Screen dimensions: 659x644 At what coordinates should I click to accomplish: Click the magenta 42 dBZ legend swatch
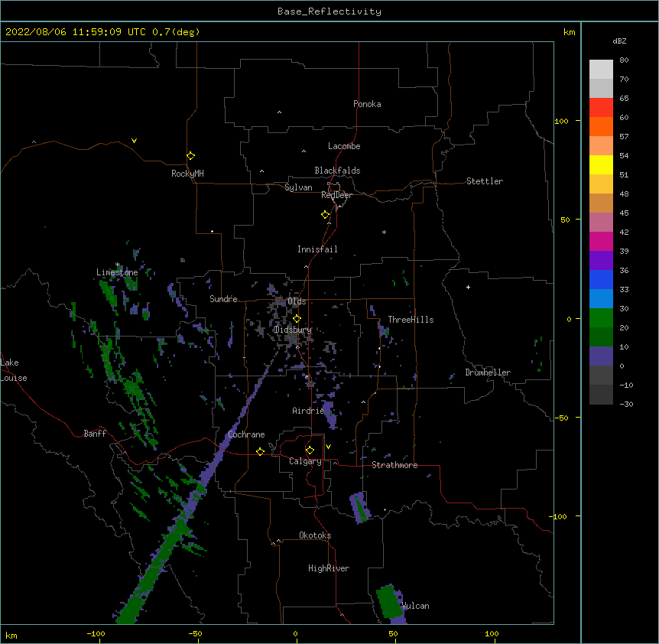click(601, 241)
